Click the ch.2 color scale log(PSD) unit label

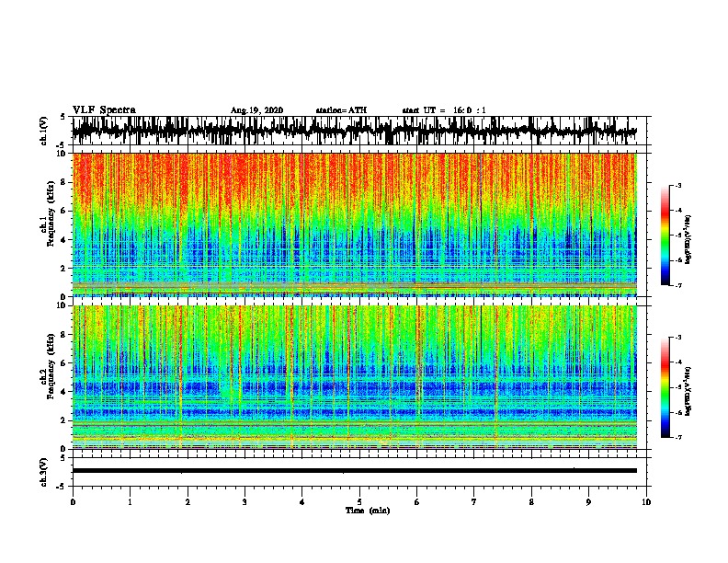[x=688, y=391]
